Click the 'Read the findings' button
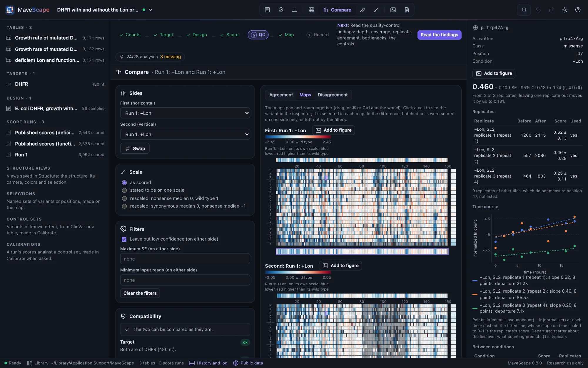This screenshot has height=368, width=588. (439, 35)
